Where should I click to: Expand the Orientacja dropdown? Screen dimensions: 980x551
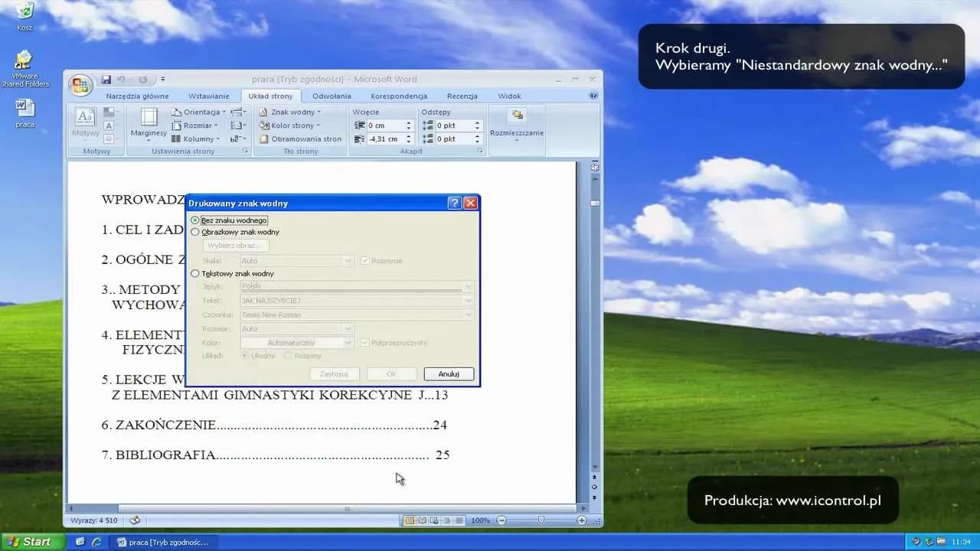(x=200, y=112)
